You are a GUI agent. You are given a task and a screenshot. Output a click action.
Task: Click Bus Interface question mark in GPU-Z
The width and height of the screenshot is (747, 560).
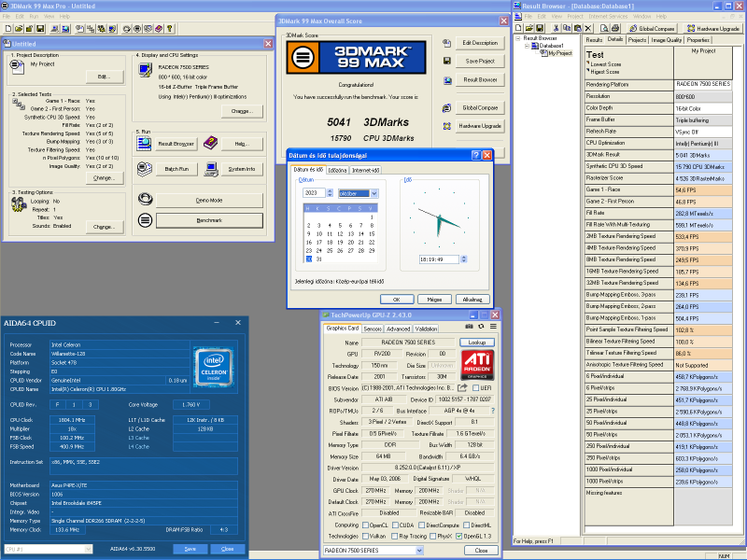point(493,411)
